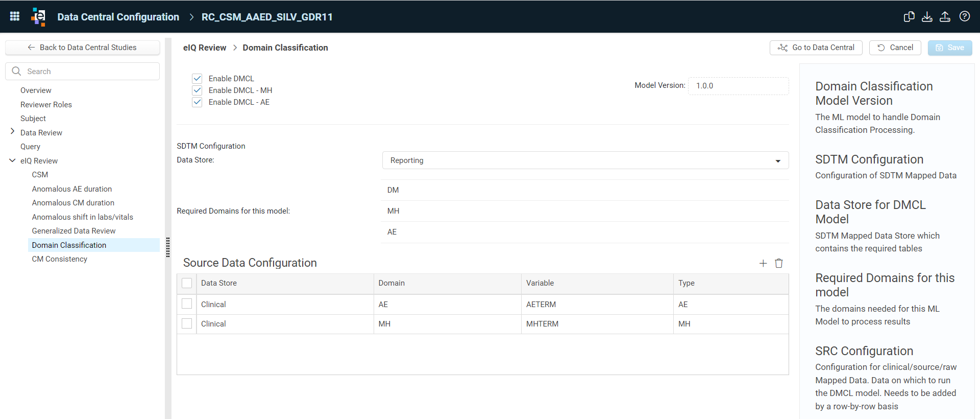Collapse the eIQ Review tree node
Image resolution: width=980 pixels, height=419 pixels.
[12, 160]
